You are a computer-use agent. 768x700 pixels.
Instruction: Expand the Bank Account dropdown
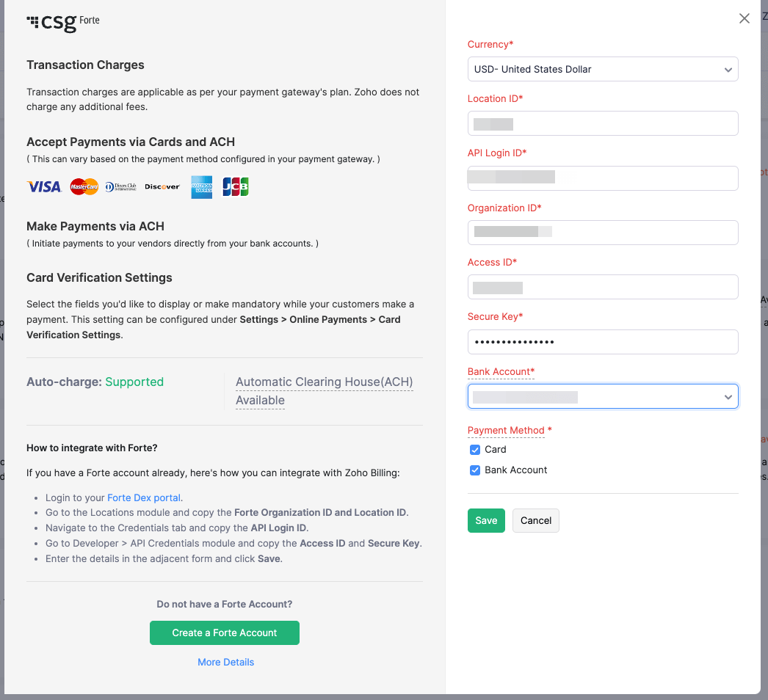602,397
